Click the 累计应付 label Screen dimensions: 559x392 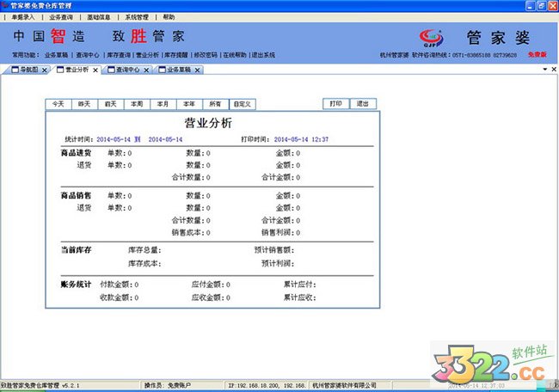(300, 285)
